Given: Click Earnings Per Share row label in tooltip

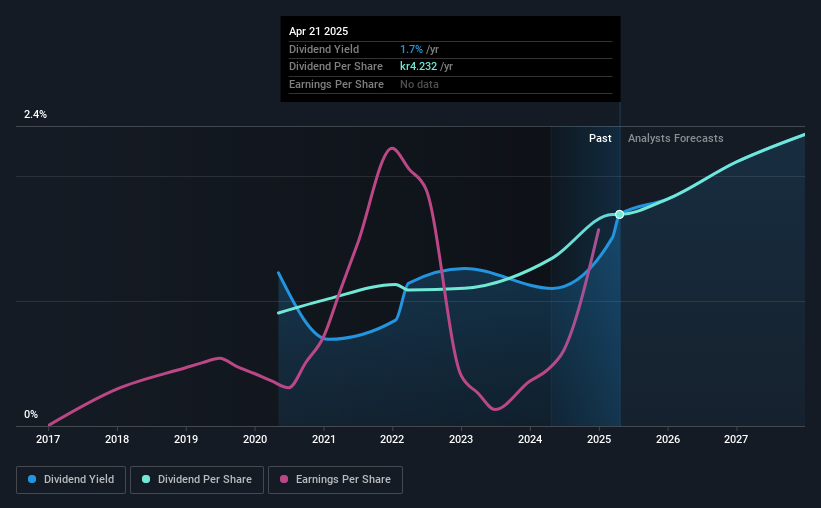Looking at the screenshot, I should [x=336, y=84].
